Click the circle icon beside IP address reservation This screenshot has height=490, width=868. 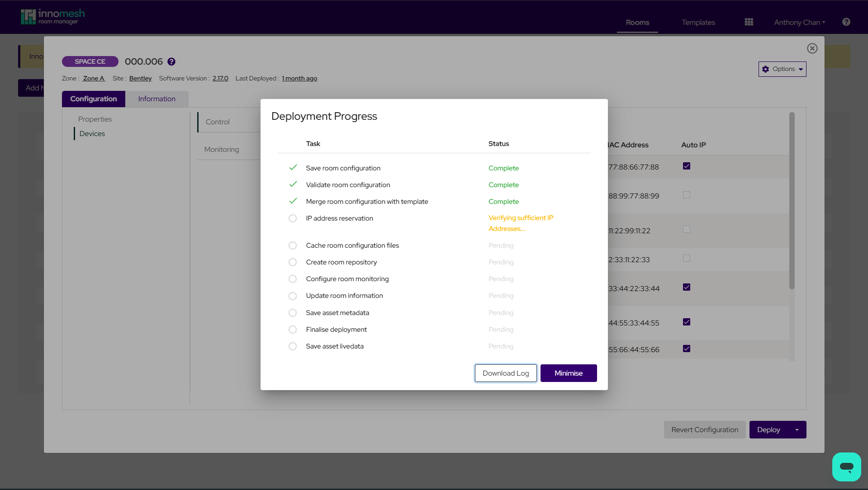(293, 218)
